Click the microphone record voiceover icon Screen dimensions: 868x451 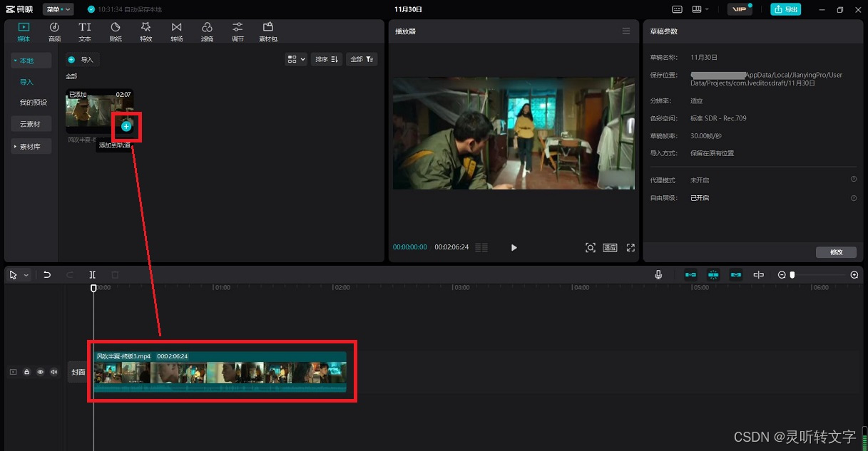658,274
